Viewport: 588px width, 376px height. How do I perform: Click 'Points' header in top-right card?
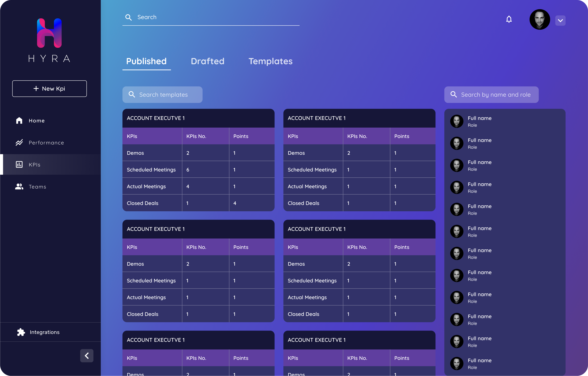click(402, 136)
